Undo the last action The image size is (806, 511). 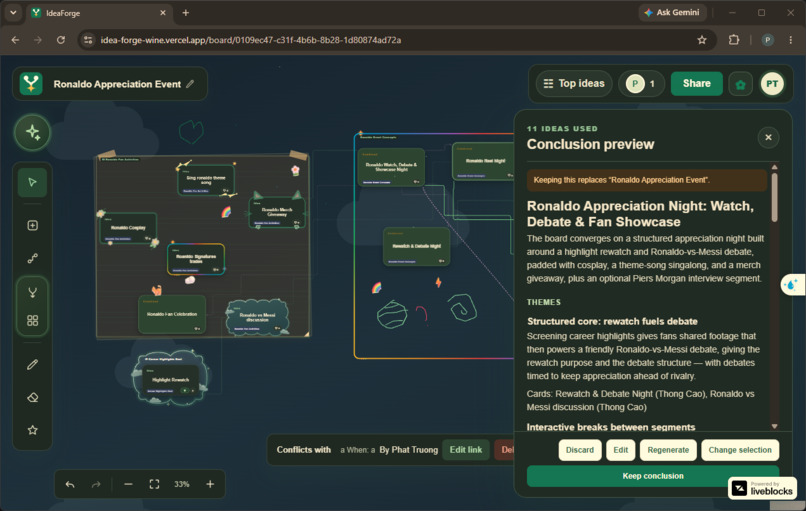[70, 484]
